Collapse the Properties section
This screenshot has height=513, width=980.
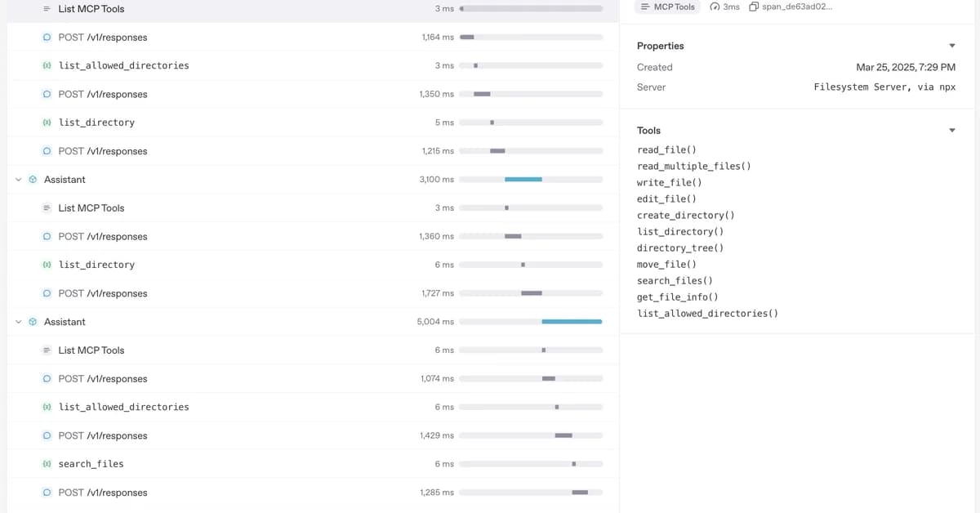951,46
